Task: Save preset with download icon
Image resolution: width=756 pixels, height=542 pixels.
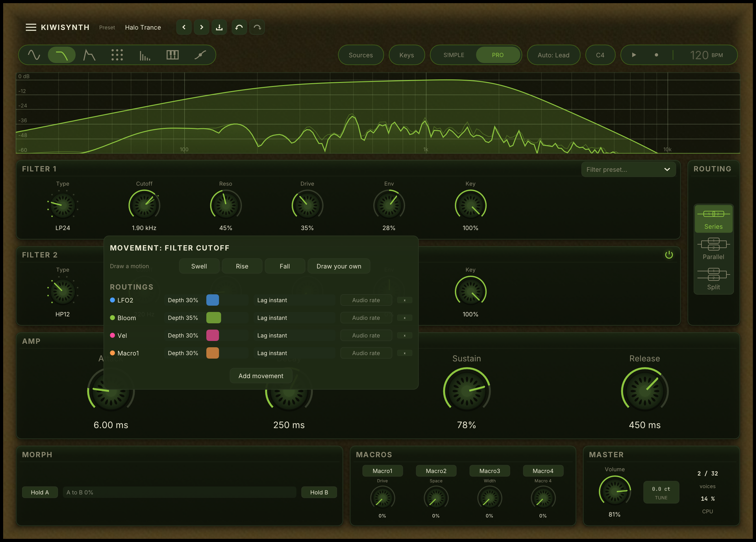Action: (219, 27)
